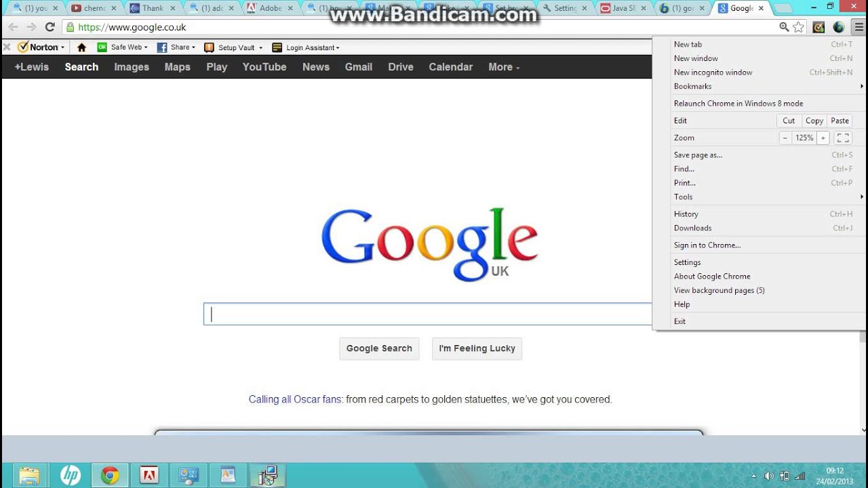Image resolution: width=868 pixels, height=488 pixels.
Task: Click the Google Search button
Action: point(379,348)
